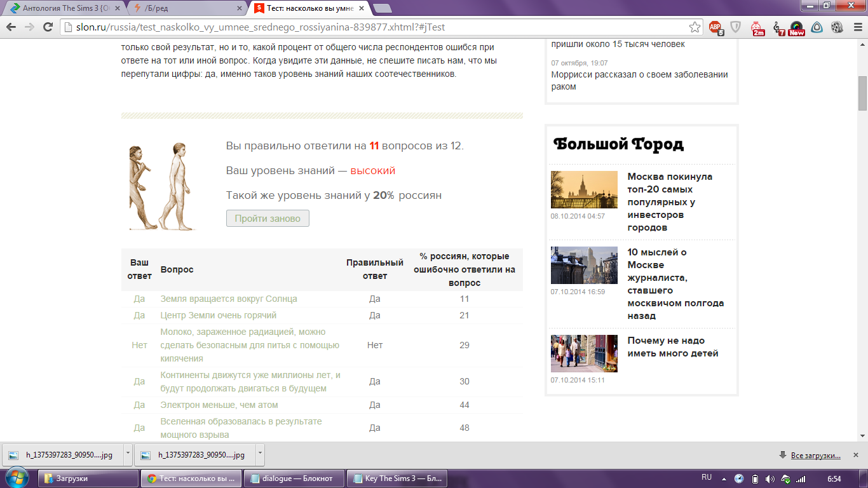This screenshot has width=868, height=488.
Task: Click the snowy Moscow street article thumbnail
Action: pyautogui.click(x=584, y=265)
